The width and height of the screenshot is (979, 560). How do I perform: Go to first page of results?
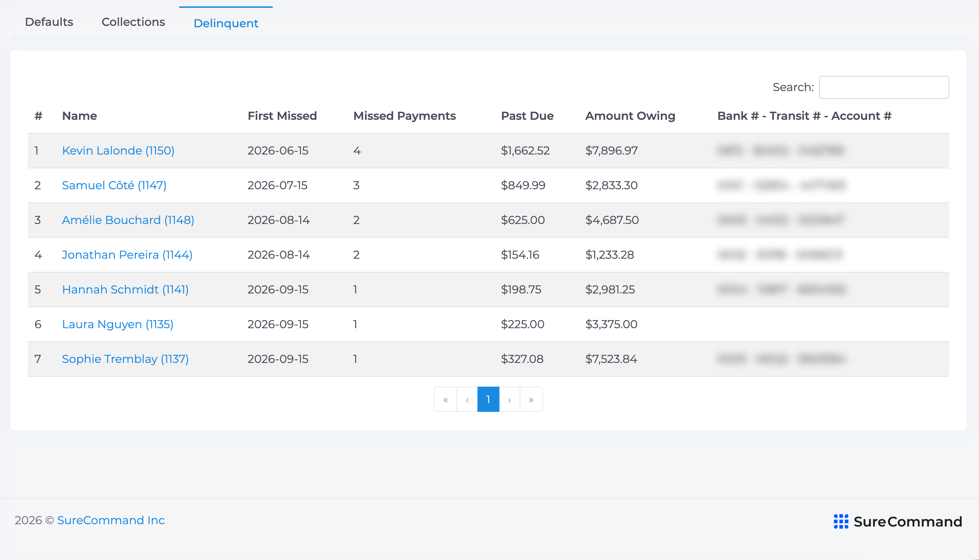click(x=446, y=399)
